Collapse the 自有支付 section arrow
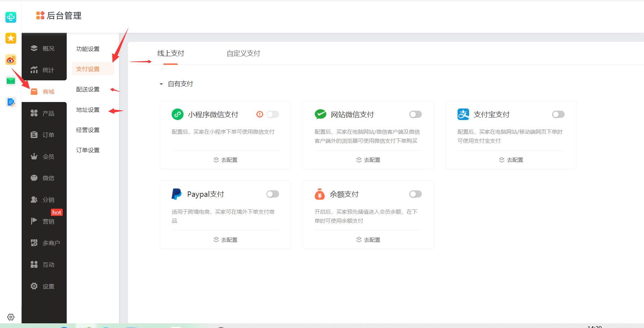The image size is (644, 328). tap(161, 84)
